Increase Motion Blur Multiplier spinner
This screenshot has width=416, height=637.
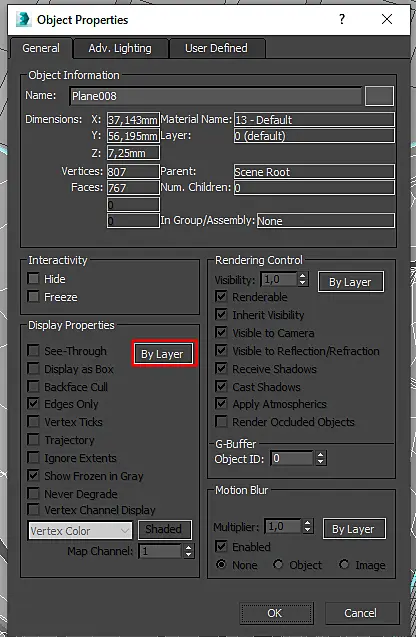(x=308, y=523)
